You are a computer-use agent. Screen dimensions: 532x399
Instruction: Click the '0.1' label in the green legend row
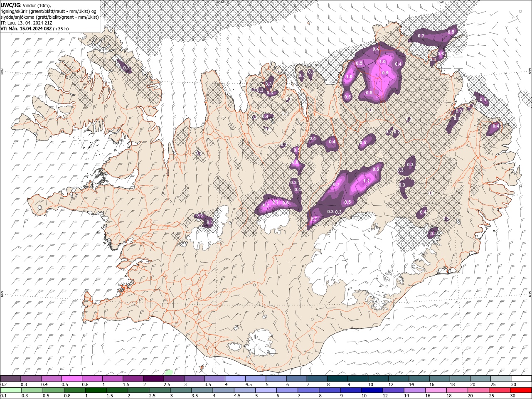3,396
